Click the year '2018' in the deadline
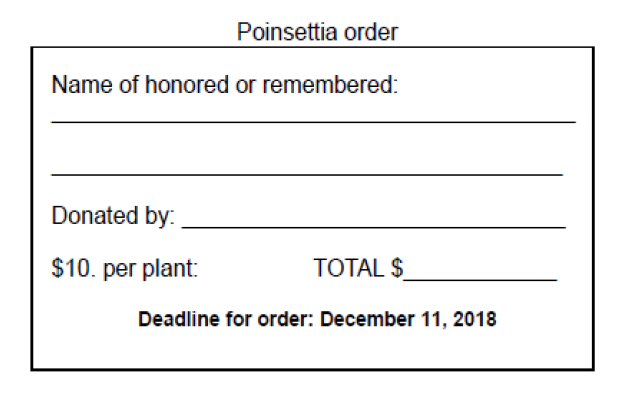The image size is (620, 400). [x=474, y=319]
